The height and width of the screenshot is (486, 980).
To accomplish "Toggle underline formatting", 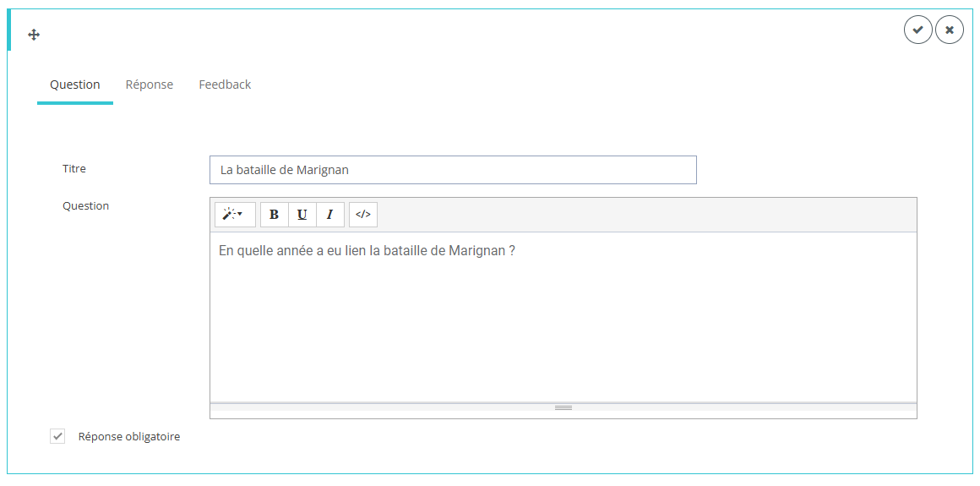I will coord(302,215).
